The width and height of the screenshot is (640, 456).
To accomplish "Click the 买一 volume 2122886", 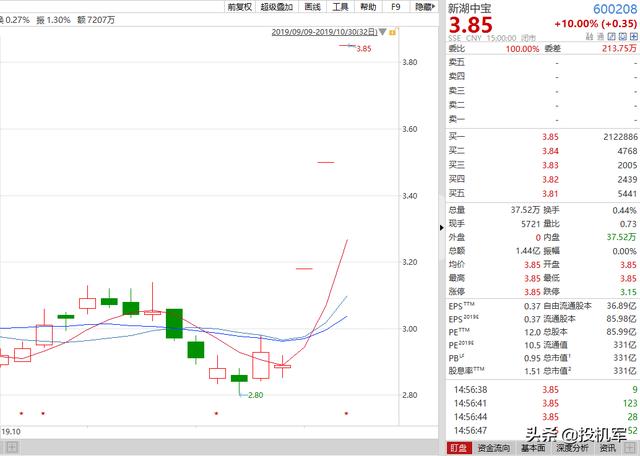I will click(x=620, y=137).
